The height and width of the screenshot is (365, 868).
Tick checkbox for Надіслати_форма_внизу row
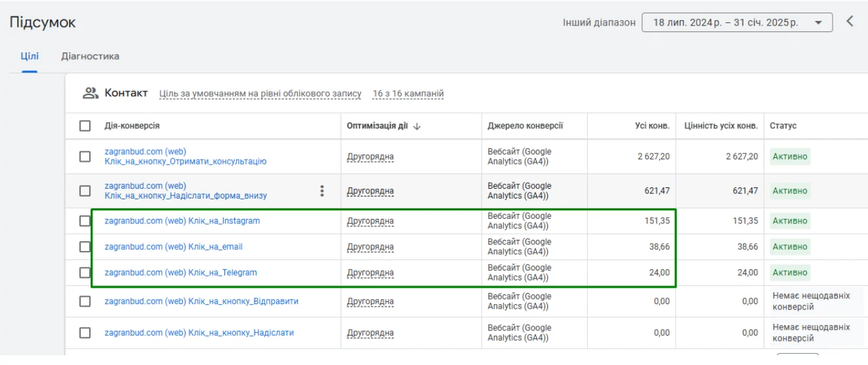pos(85,191)
